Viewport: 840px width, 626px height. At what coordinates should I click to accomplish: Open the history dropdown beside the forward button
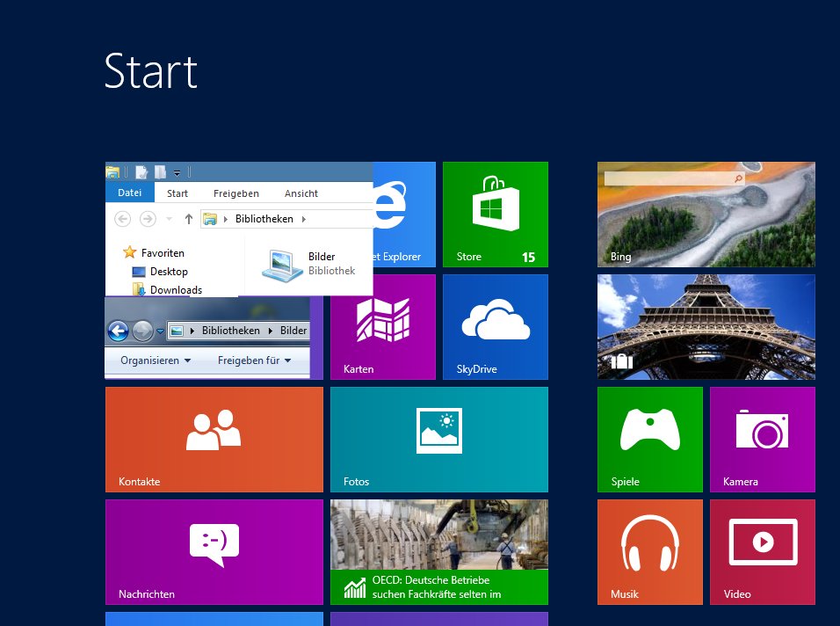160,331
